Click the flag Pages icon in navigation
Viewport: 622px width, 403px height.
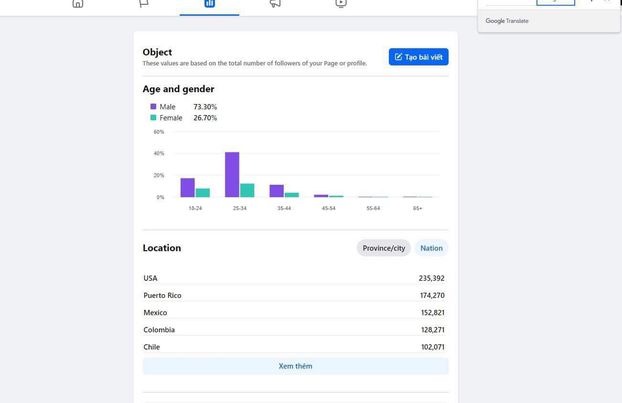[x=144, y=3]
